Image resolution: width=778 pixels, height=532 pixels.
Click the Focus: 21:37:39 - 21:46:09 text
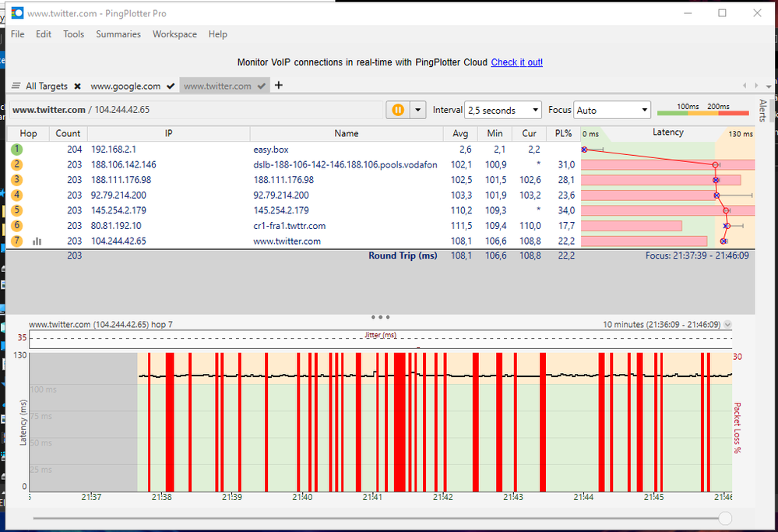[x=697, y=255]
